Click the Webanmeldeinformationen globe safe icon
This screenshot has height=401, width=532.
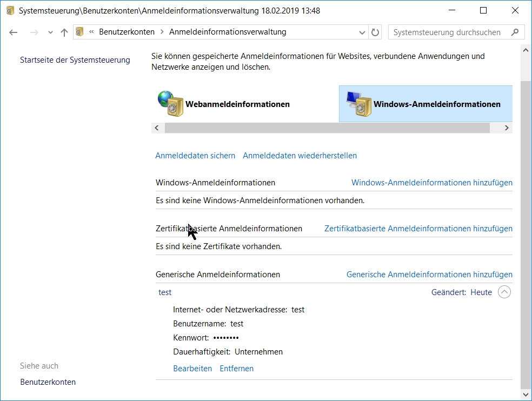tap(170, 104)
